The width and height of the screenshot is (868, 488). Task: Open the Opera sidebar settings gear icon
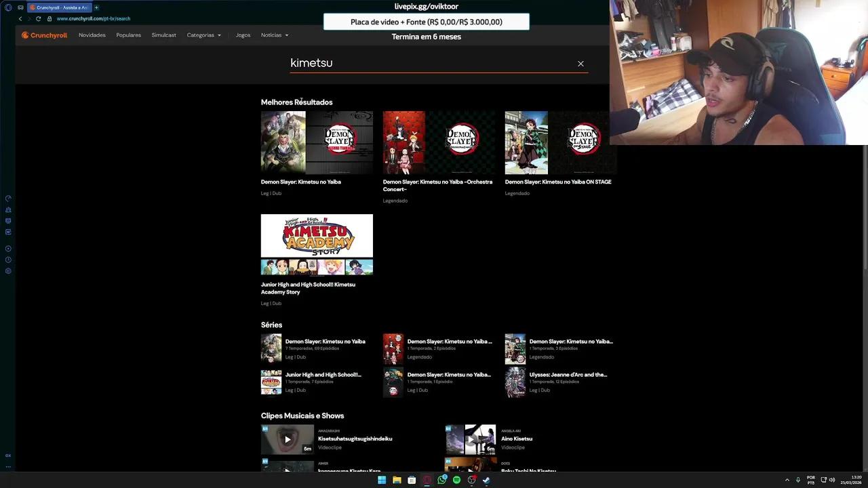(x=8, y=271)
